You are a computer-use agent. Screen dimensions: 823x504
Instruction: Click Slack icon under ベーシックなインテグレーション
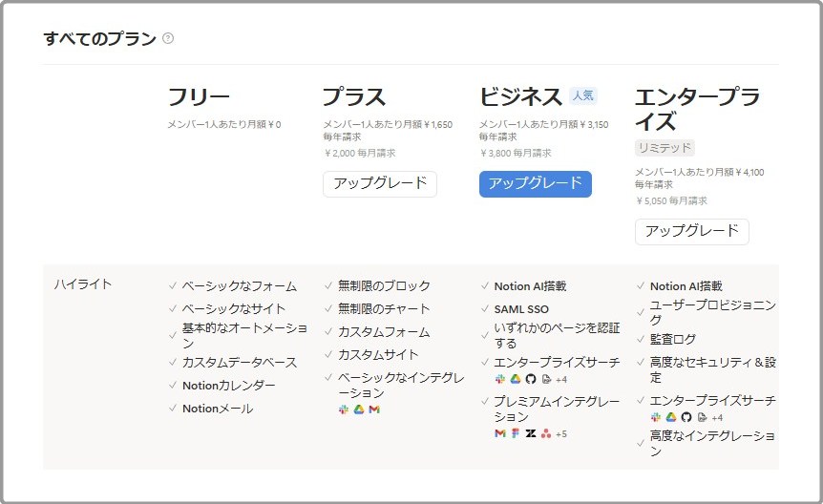point(344,409)
